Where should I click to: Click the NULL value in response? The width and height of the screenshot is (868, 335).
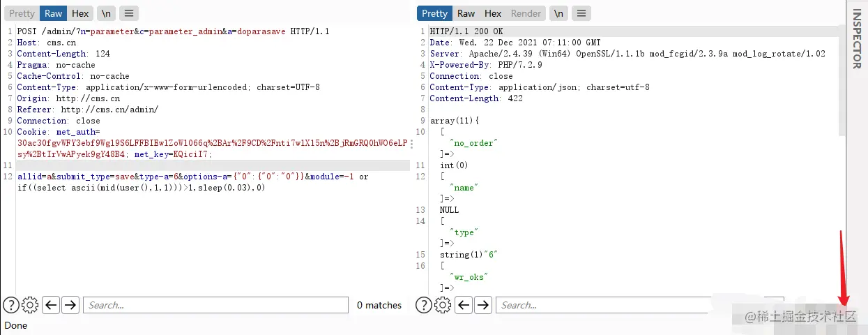pos(449,210)
